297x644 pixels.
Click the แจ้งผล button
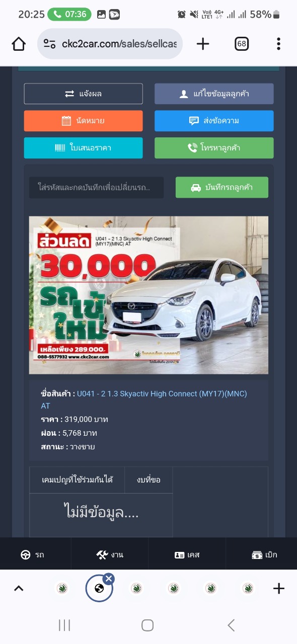[x=84, y=94]
